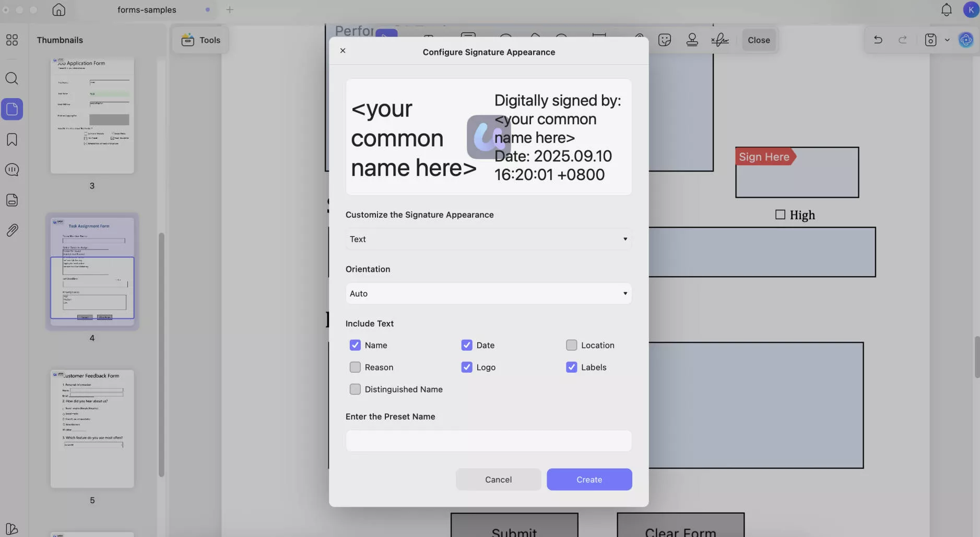
Task: Select the Stamp tool in the toolbar
Action: 691,40
